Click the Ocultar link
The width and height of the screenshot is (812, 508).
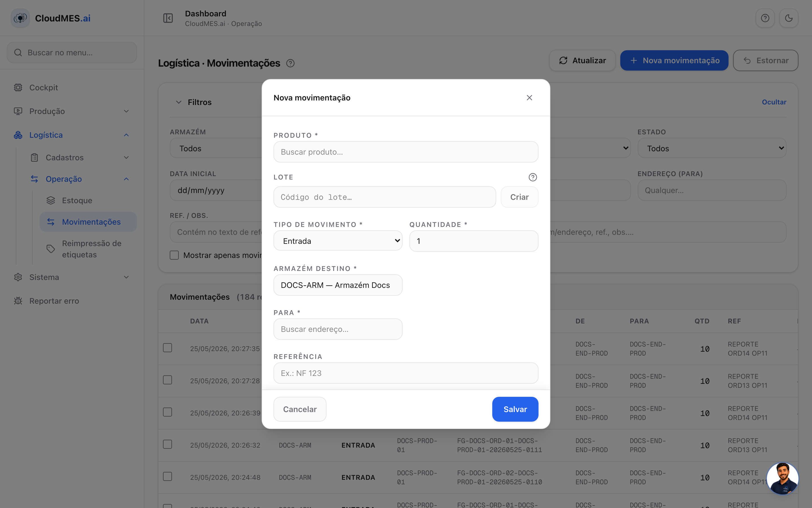[x=774, y=102]
